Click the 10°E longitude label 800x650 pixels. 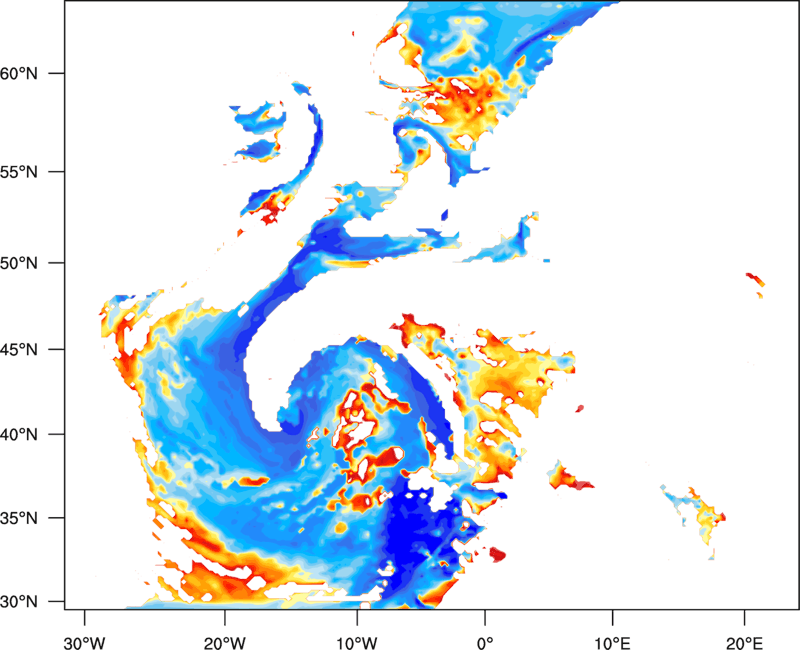pos(612,643)
